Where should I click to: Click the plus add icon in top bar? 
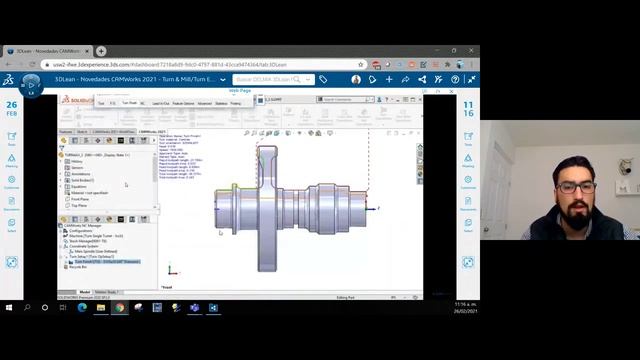[x=389, y=80]
